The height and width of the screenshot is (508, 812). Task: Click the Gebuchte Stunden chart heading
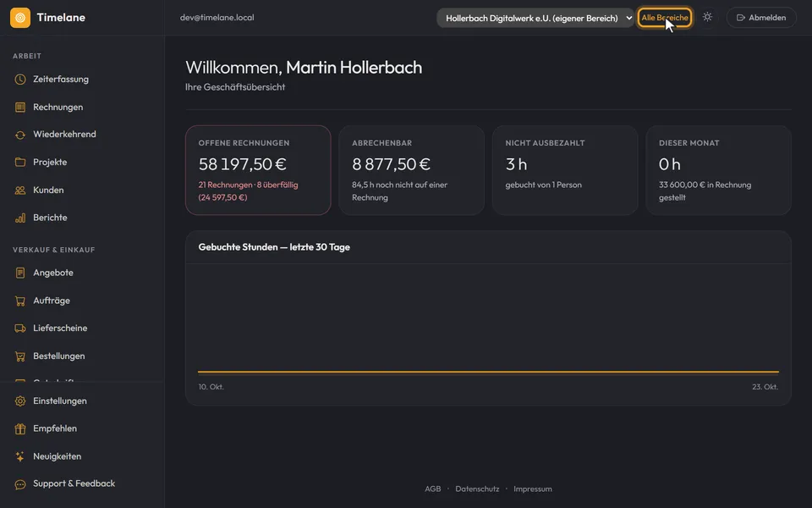pos(274,247)
